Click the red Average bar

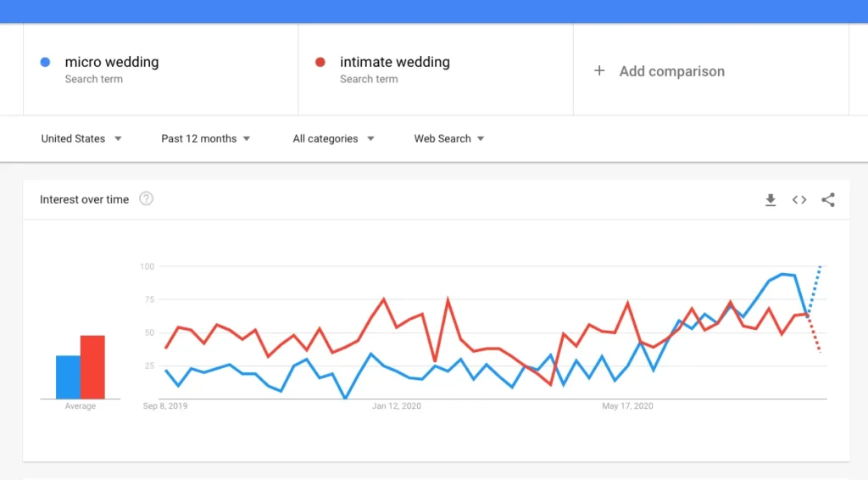pyautogui.click(x=92, y=367)
